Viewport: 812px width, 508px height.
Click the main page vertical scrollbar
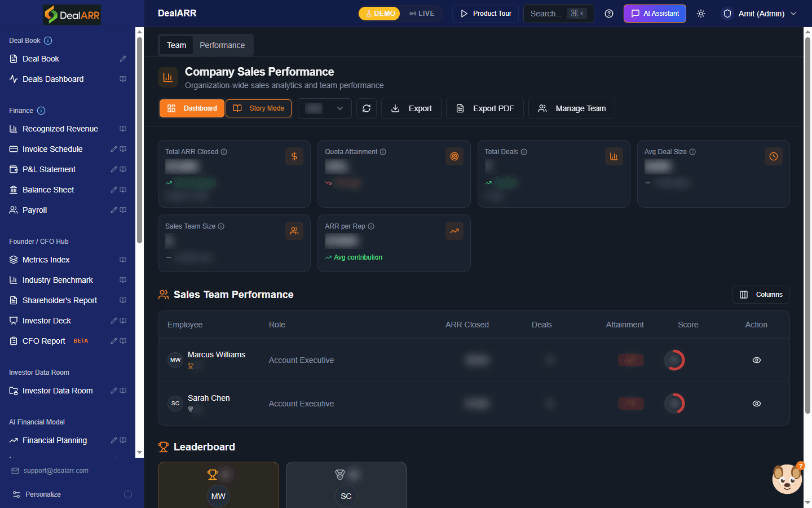click(x=807, y=226)
